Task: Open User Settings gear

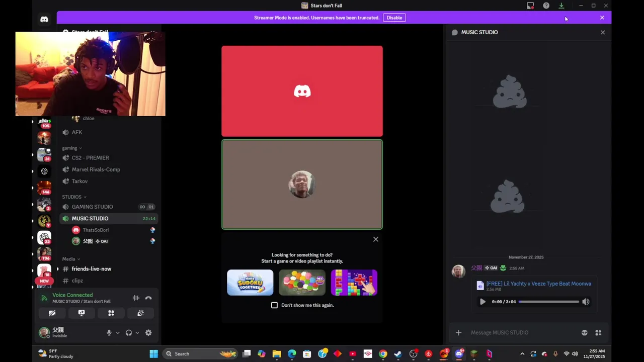Action: (x=148, y=333)
